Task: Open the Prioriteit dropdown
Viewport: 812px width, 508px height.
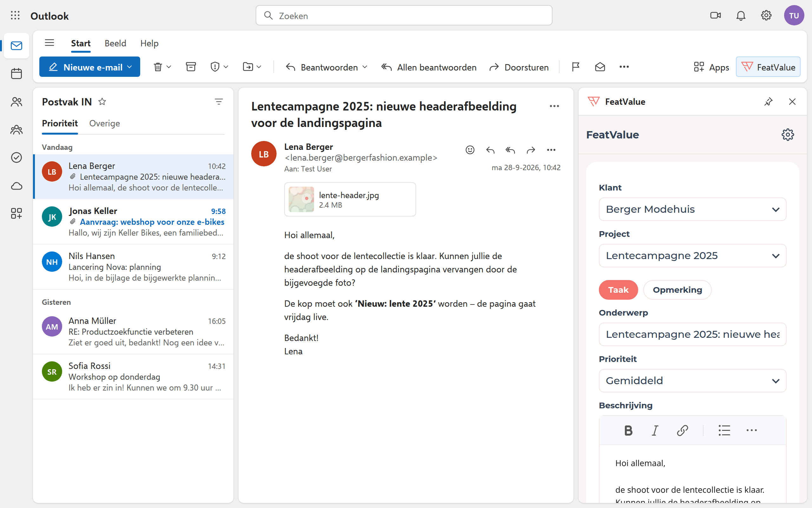Action: point(692,381)
